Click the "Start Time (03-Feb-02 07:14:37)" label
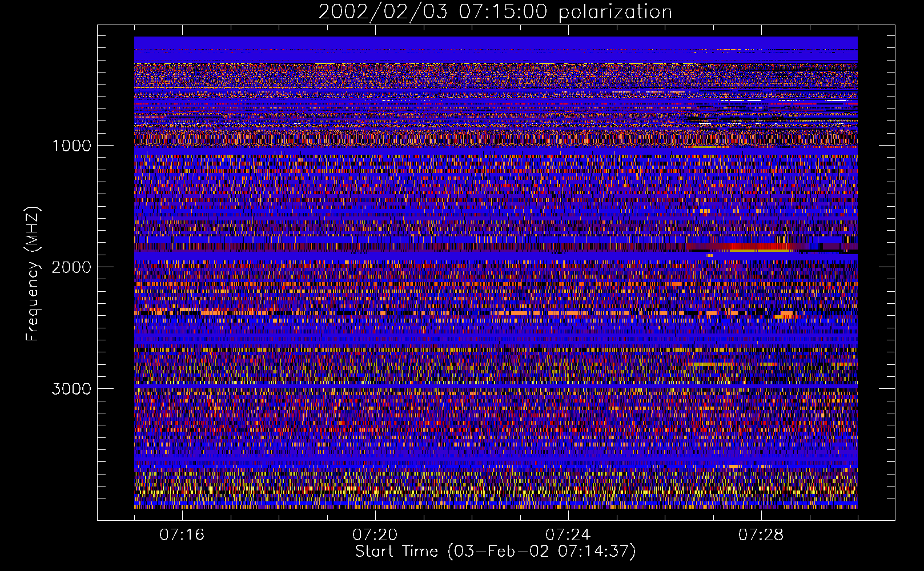Image resolution: width=924 pixels, height=571 pixels. tap(495, 552)
